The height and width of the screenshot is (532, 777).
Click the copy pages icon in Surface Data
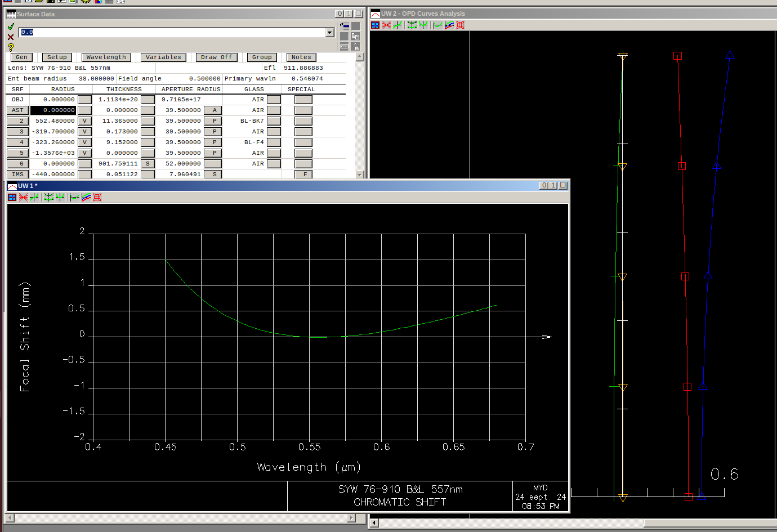pyautogui.click(x=355, y=36)
